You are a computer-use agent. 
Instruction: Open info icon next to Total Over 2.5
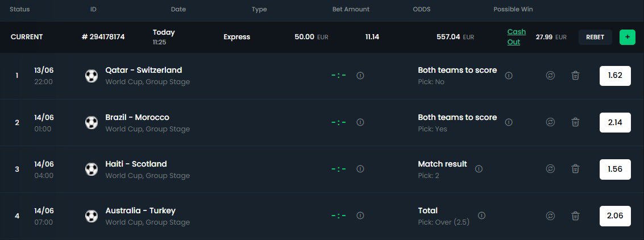pos(482,216)
